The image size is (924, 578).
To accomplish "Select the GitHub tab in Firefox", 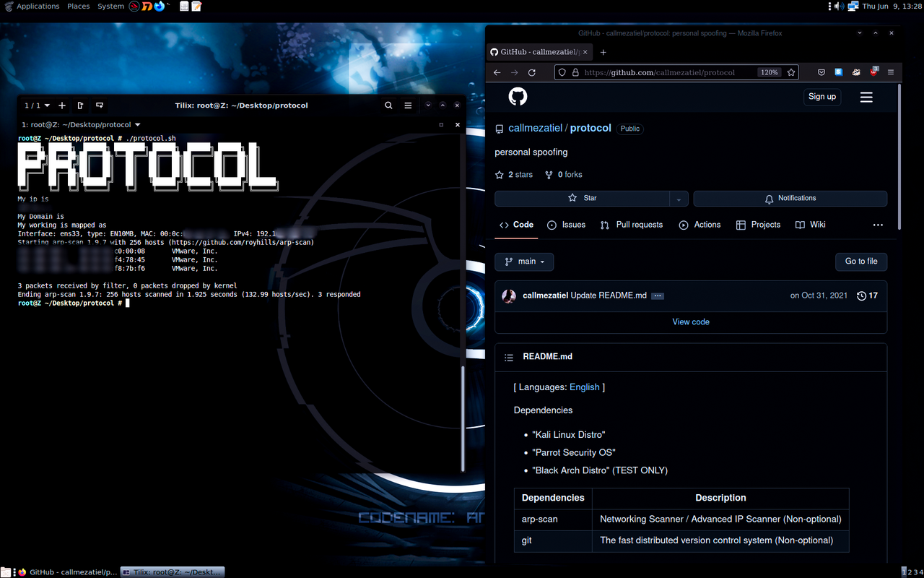I will click(539, 52).
